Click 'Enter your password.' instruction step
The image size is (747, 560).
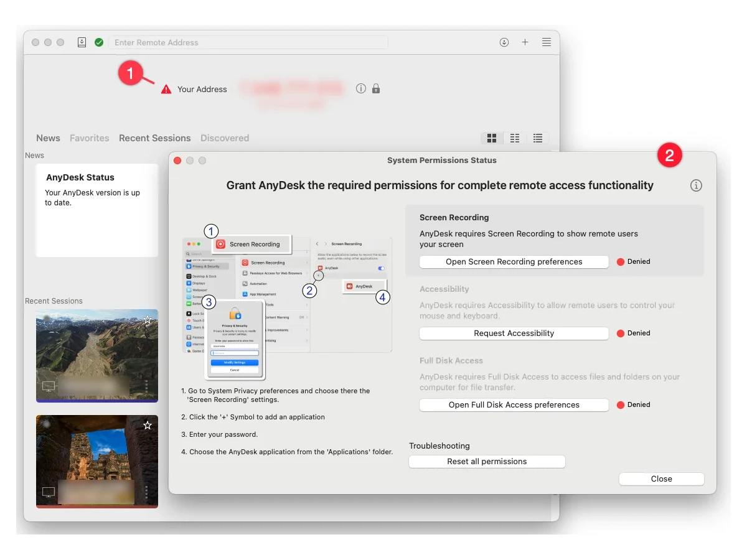coord(219,434)
